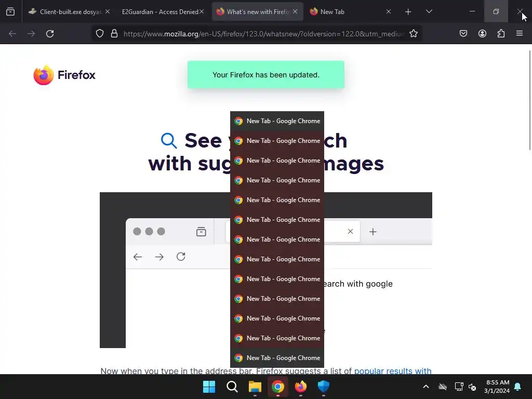The width and height of the screenshot is (532, 399).
Task: Save page to Pocket
Action: click(x=463, y=34)
